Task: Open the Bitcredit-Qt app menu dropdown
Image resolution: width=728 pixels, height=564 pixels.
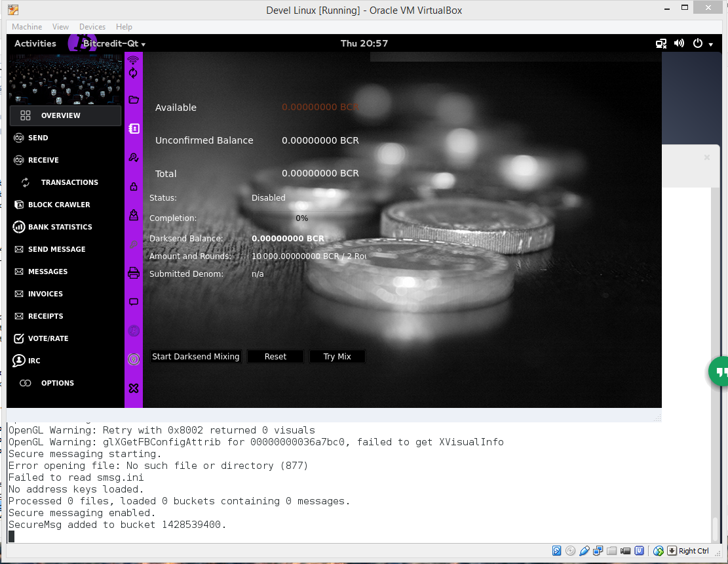Action: click(x=114, y=44)
